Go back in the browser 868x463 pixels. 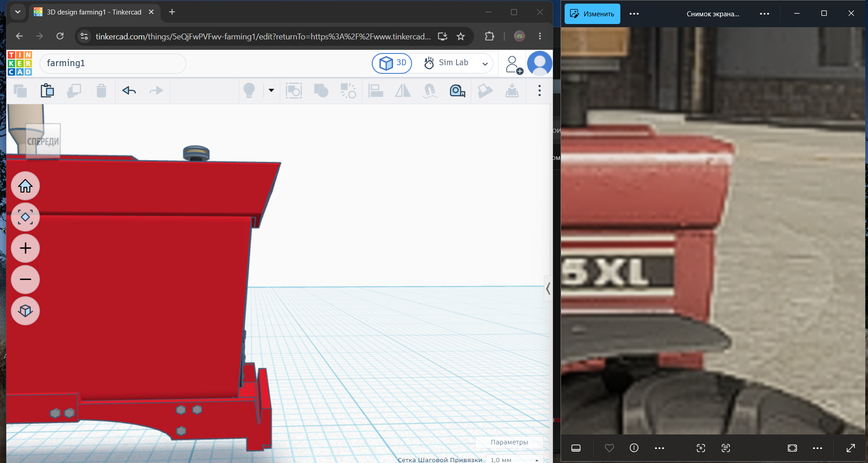(x=19, y=36)
